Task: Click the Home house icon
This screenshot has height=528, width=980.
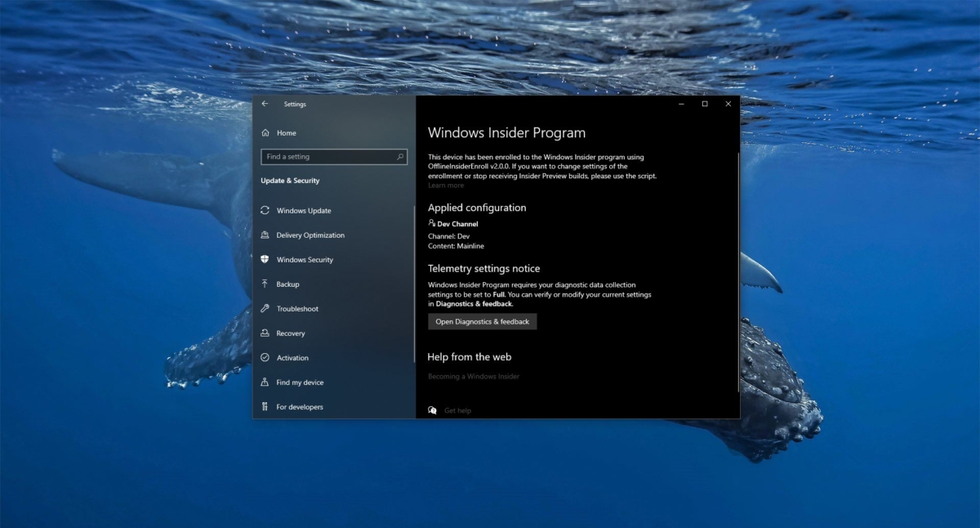Action: pos(265,132)
